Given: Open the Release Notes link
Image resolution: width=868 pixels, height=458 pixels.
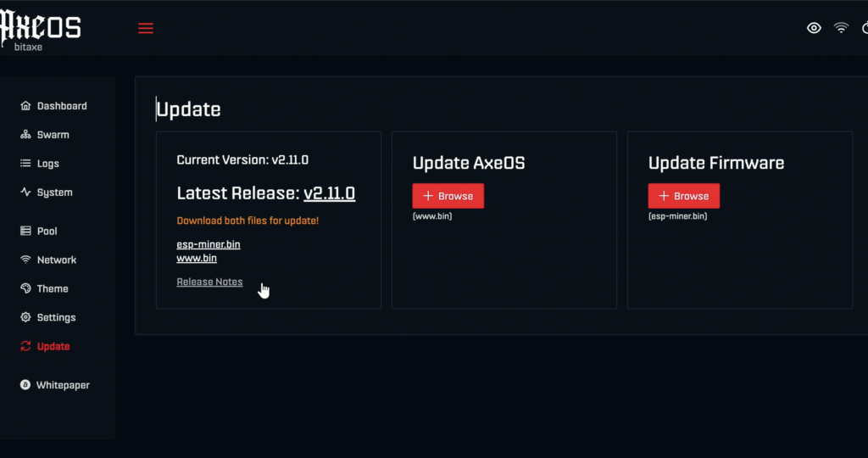Looking at the screenshot, I should 209,282.
